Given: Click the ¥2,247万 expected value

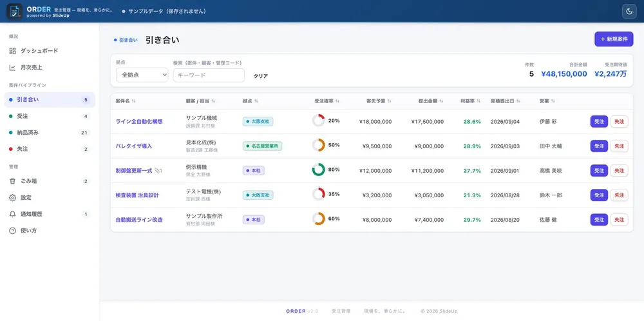Looking at the screenshot, I should coord(611,74).
